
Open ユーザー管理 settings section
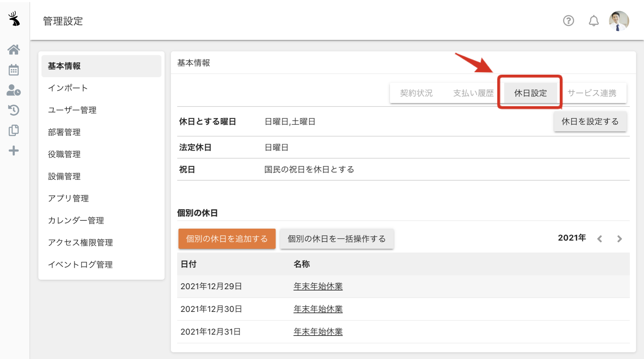[101, 110]
